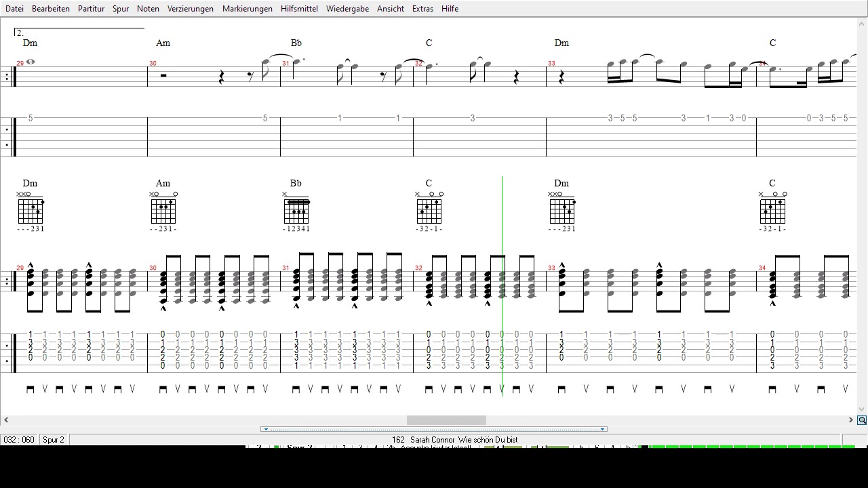Click fingering text - 1 2 3 4 1 under Bb diagram
This screenshot has height=488, width=868.
pyautogui.click(x=296, y=229)
